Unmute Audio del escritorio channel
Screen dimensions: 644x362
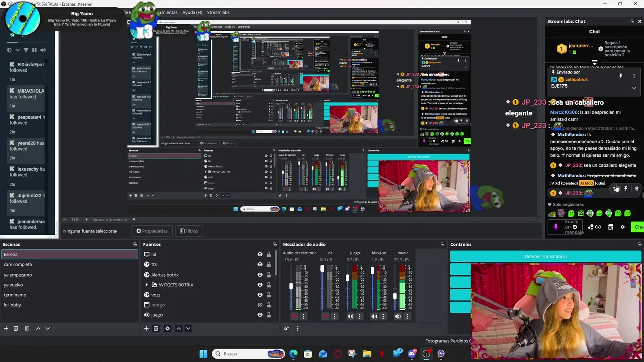coord(294,316)
